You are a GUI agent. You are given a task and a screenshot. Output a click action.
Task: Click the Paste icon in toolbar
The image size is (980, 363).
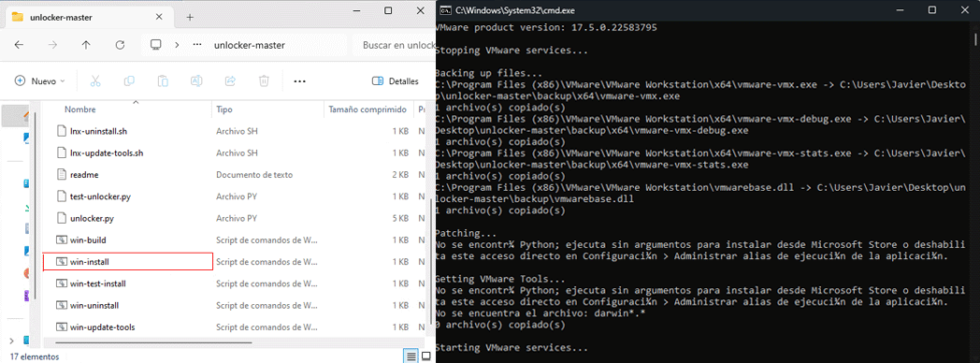163,80
